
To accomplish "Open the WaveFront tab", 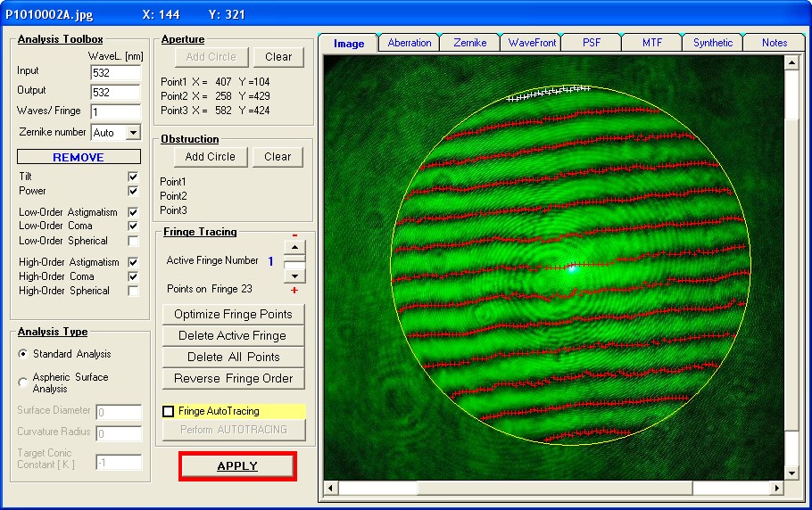I will pos(532,43).
